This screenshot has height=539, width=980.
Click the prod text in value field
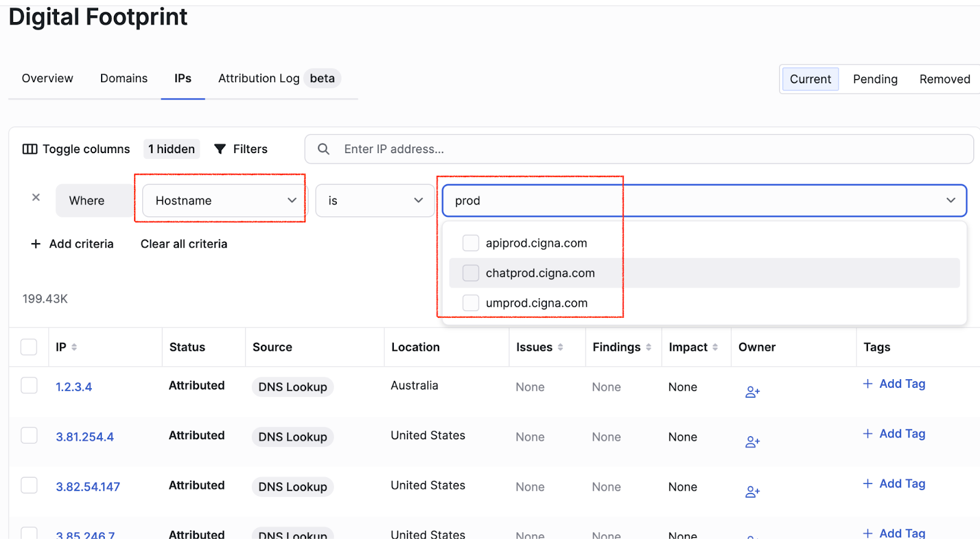(467, 201)
